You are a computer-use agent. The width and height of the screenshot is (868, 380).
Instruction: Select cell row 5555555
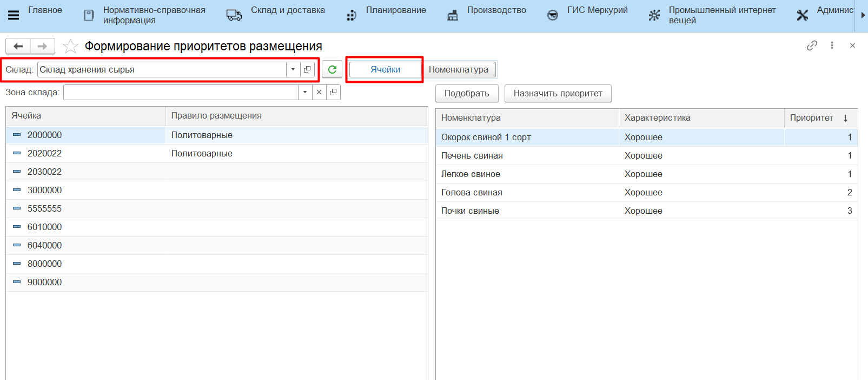(x=44, y=208)
